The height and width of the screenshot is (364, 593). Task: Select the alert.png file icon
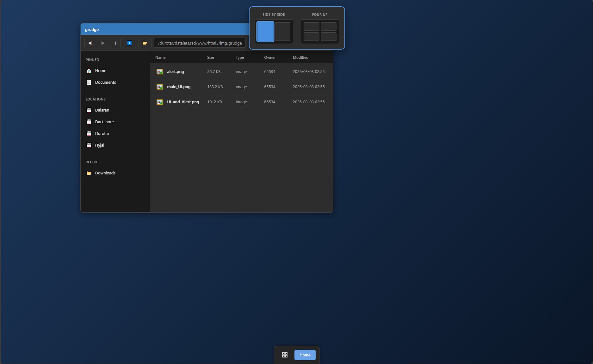click(160, 72)
